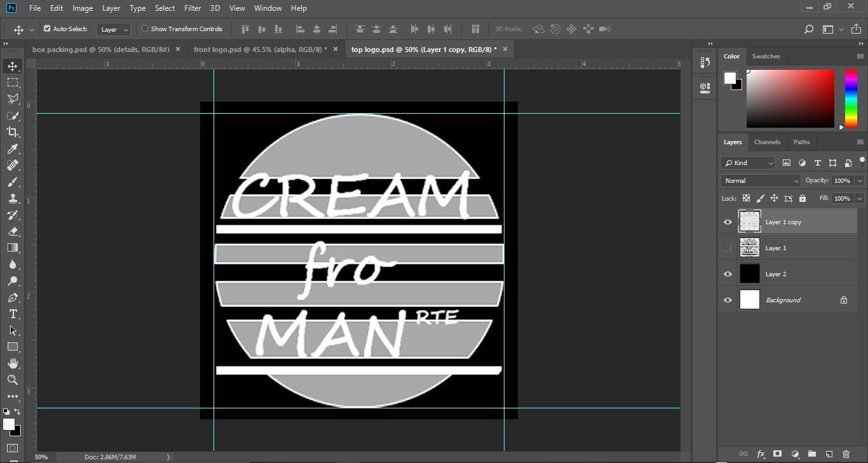Open the Paths tab
The width and height of the screenshot is (868, 463).
click(x=802, y=142)
